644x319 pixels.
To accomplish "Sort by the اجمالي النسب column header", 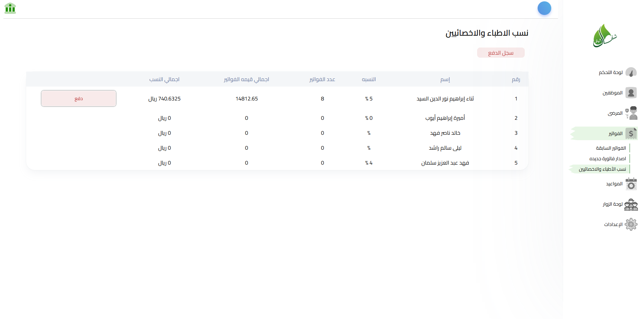I will (164, 79).
